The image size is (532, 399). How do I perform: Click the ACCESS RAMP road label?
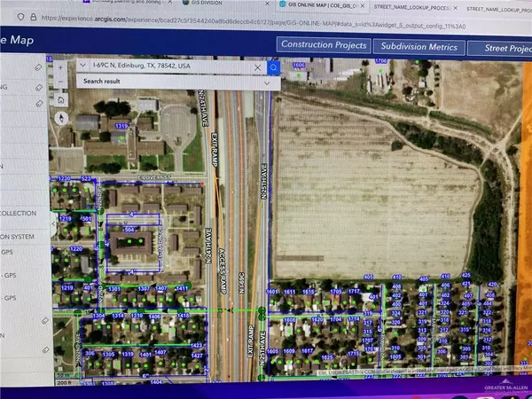[222, 270]
